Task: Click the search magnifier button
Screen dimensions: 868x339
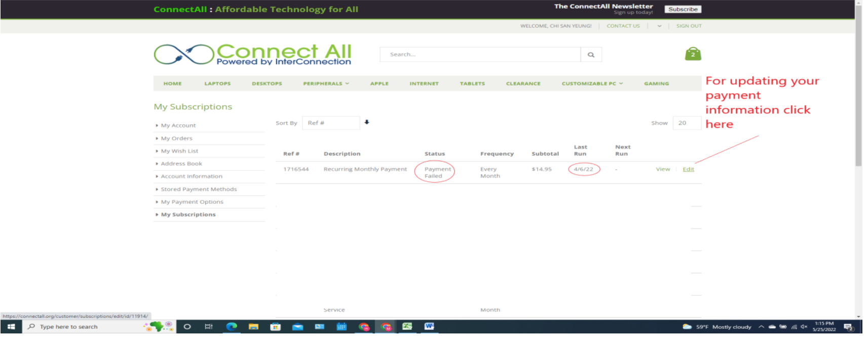Action: tap(591, 55)
